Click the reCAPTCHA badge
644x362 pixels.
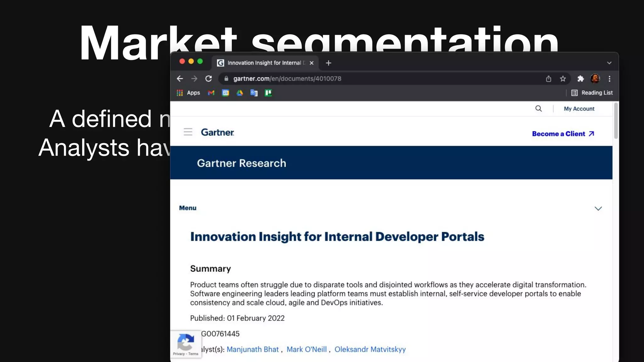click(186, 344)
